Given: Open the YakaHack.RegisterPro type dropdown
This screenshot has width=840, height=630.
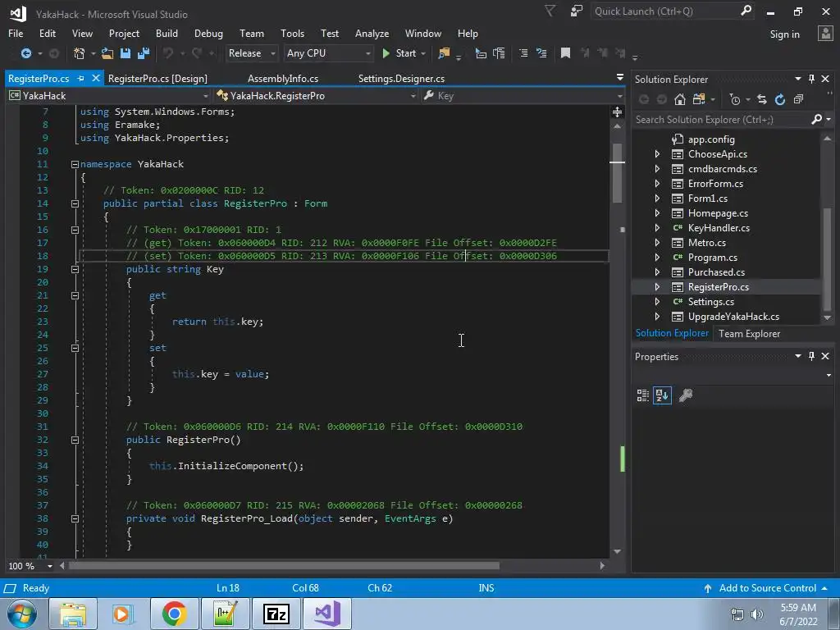Looking at the screenshot, I should click(x=316, y=96).
